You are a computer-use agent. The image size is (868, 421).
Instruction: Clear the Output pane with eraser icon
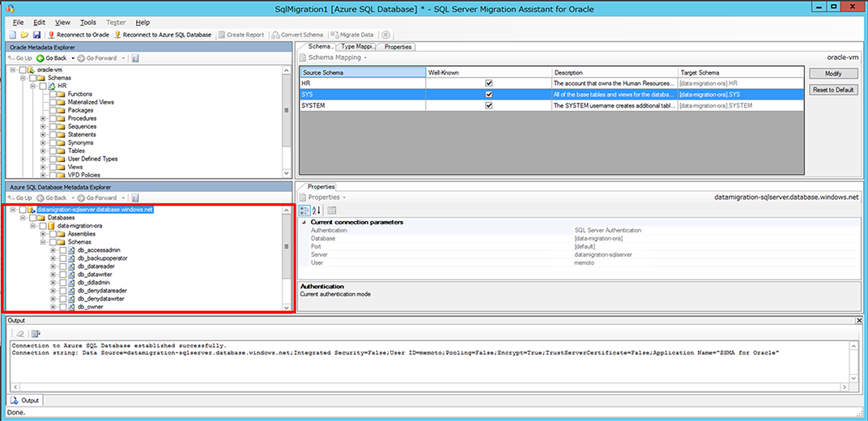19,334
